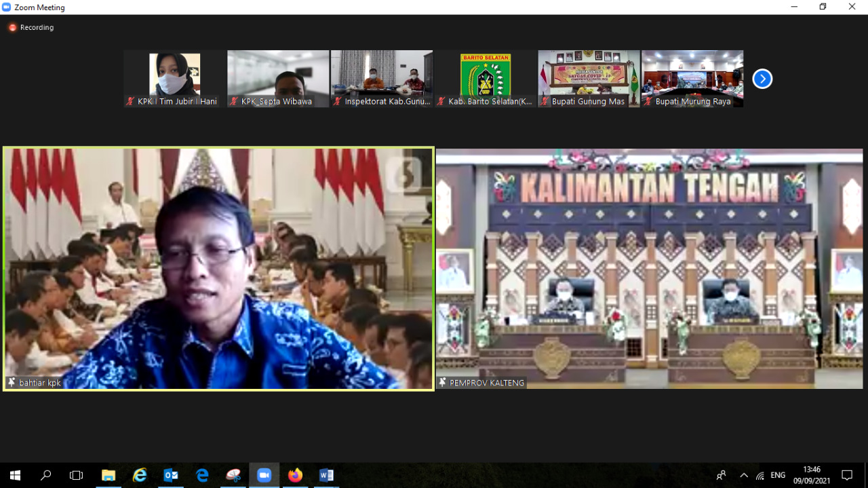Open the Windows Start menu
868x488 pixels.
(x=15, y=475)
